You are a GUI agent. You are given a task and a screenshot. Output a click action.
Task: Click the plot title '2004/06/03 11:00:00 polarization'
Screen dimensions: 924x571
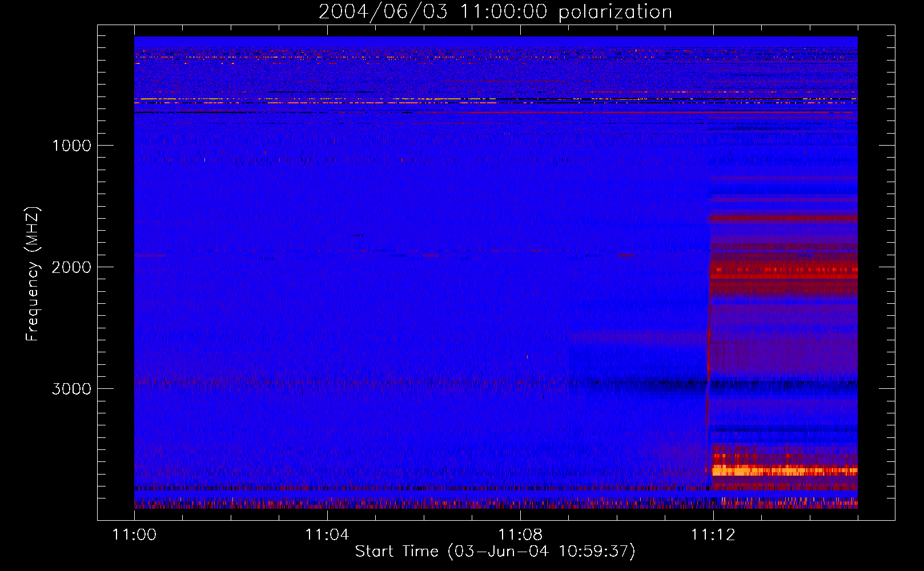[x=495, y=12]
